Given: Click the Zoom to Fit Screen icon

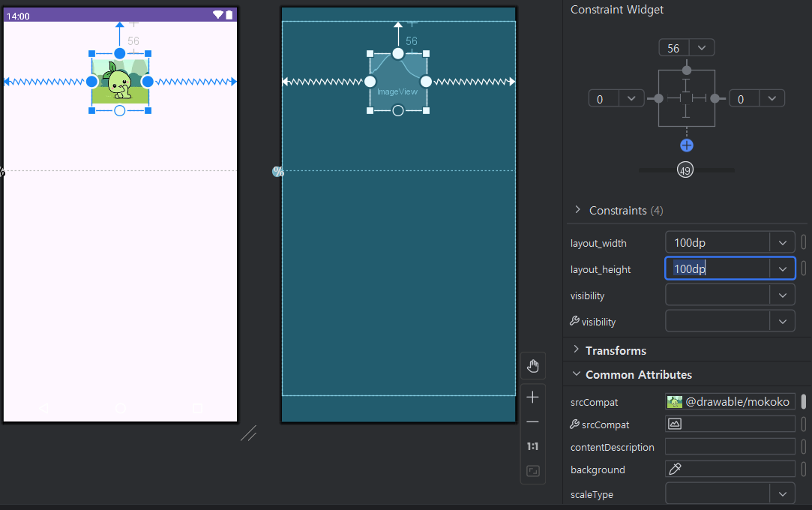Looking at the screenshot, I should coord(533,471).
